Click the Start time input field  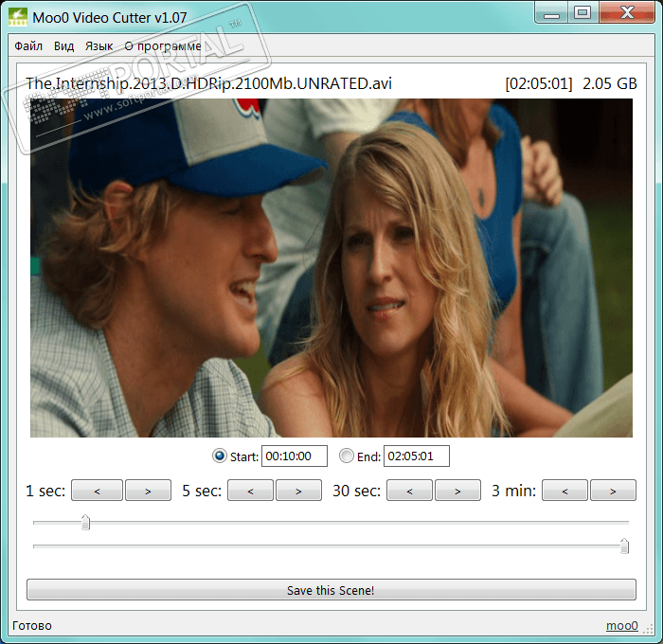[x=295, y=456]
